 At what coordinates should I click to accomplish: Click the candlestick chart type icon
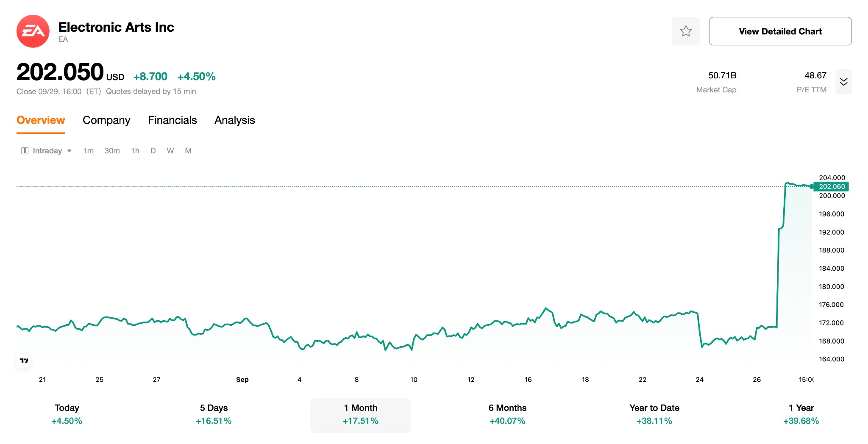(25, 151)
